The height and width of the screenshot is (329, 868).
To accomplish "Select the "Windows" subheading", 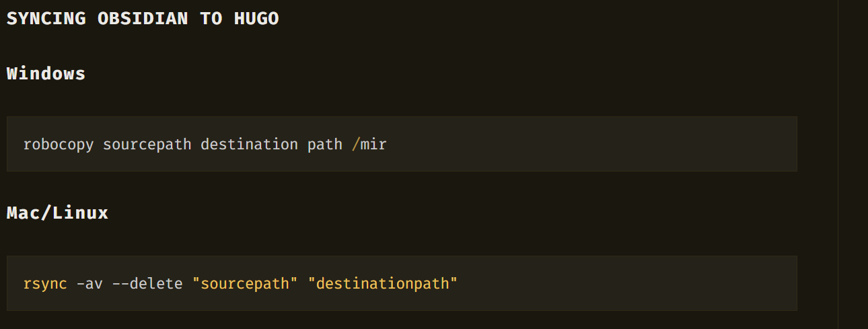I will 46,73.
